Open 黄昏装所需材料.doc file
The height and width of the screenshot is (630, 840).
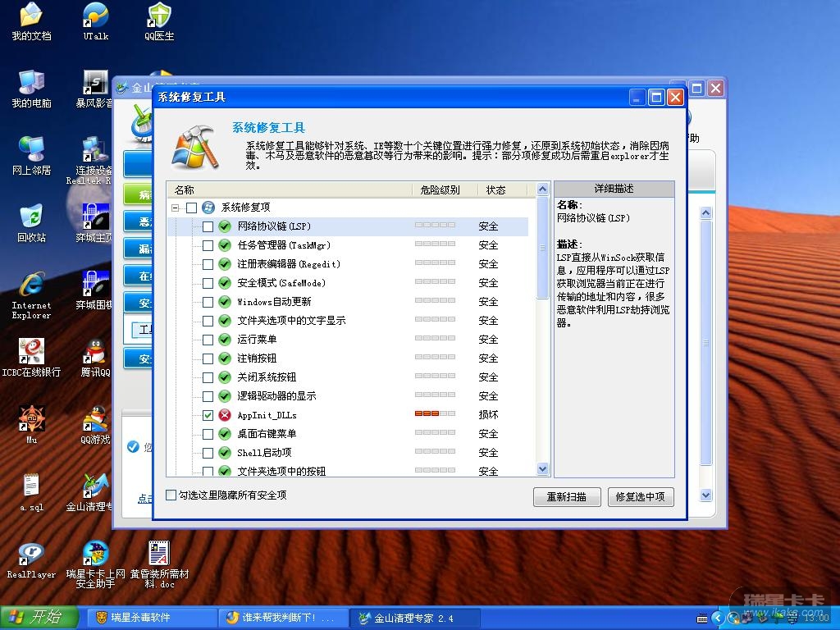point(159,564)
